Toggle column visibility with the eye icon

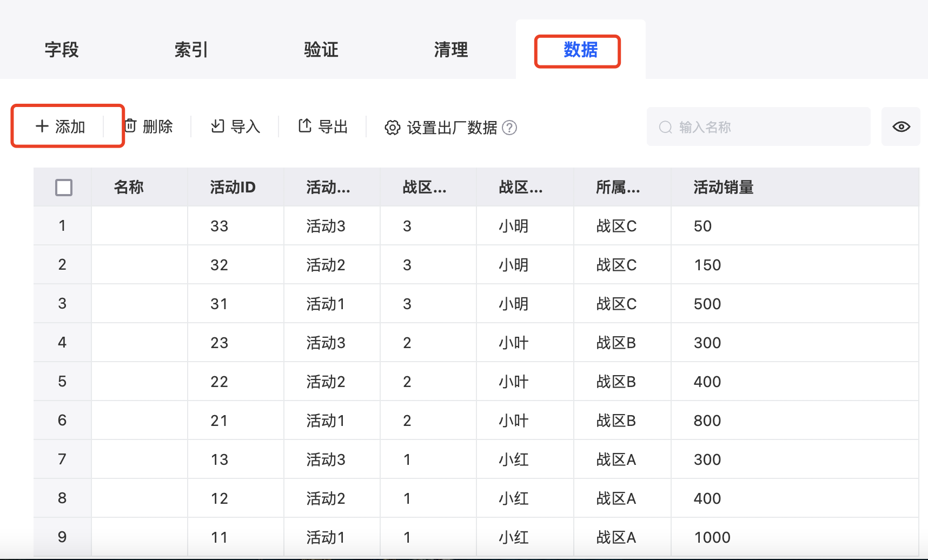click(901, 126)
